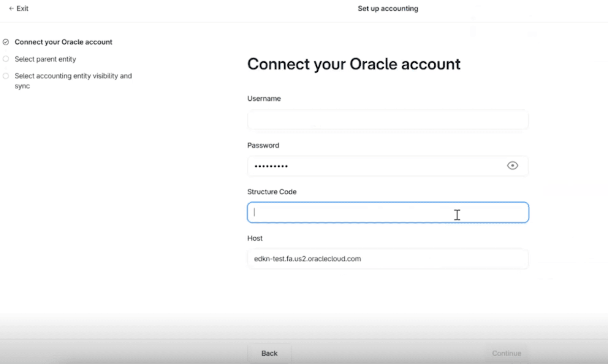
Task: Click the "Set up accounting" header
Action: 388,8
